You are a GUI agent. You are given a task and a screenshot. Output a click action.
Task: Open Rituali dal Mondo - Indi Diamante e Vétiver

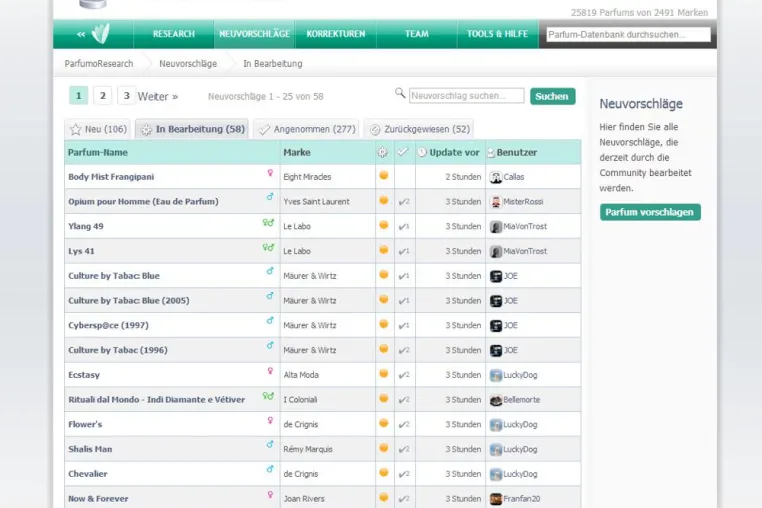(x=156, y=400)
